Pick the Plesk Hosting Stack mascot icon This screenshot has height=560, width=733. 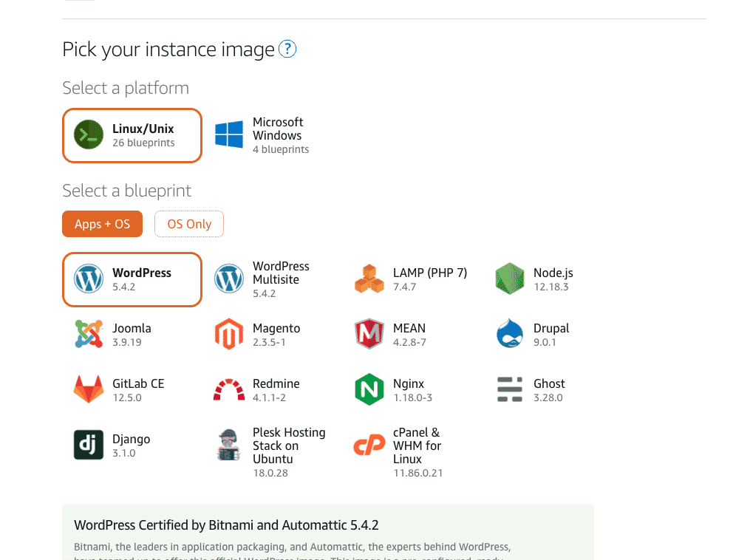(229, 445)
